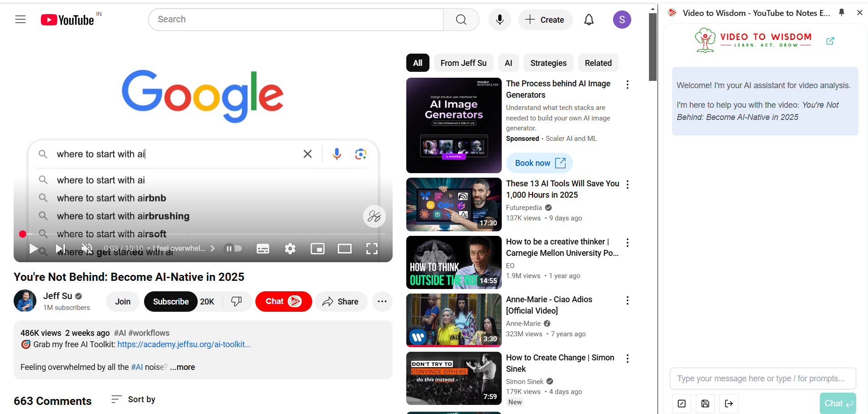Open Video to Wisdom in new window

[830, 41]
